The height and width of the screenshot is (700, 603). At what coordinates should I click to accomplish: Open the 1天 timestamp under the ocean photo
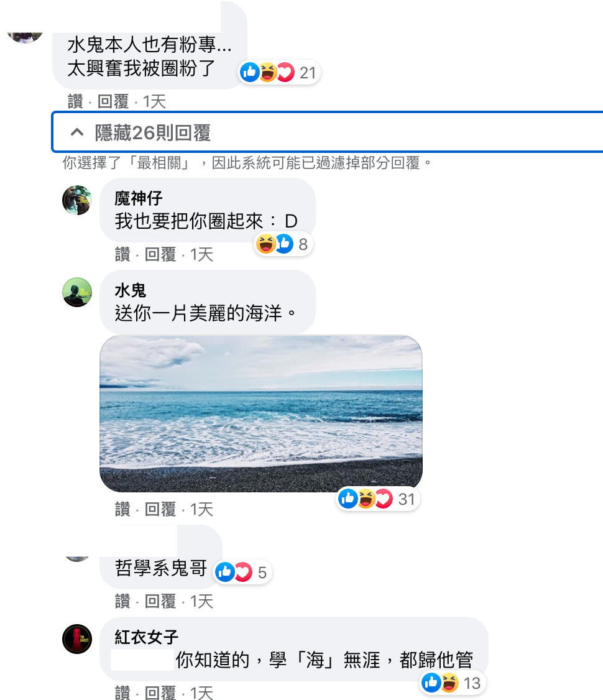pyautogui.click(x=202, y=509)
